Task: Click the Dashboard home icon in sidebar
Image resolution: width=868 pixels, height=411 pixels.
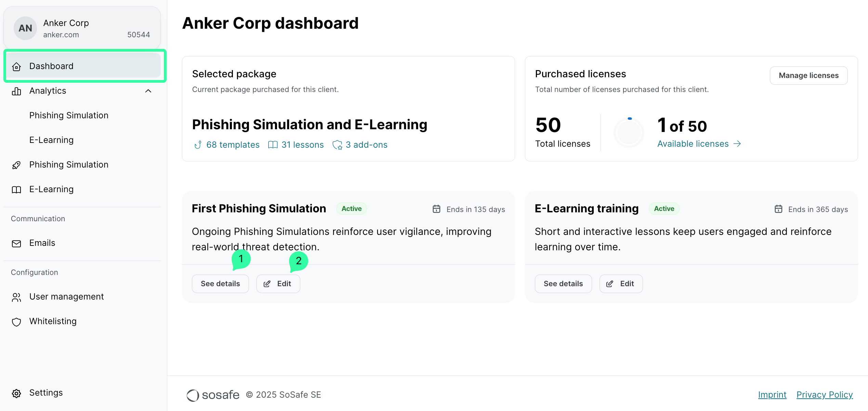Action: [x=16, y=66]
